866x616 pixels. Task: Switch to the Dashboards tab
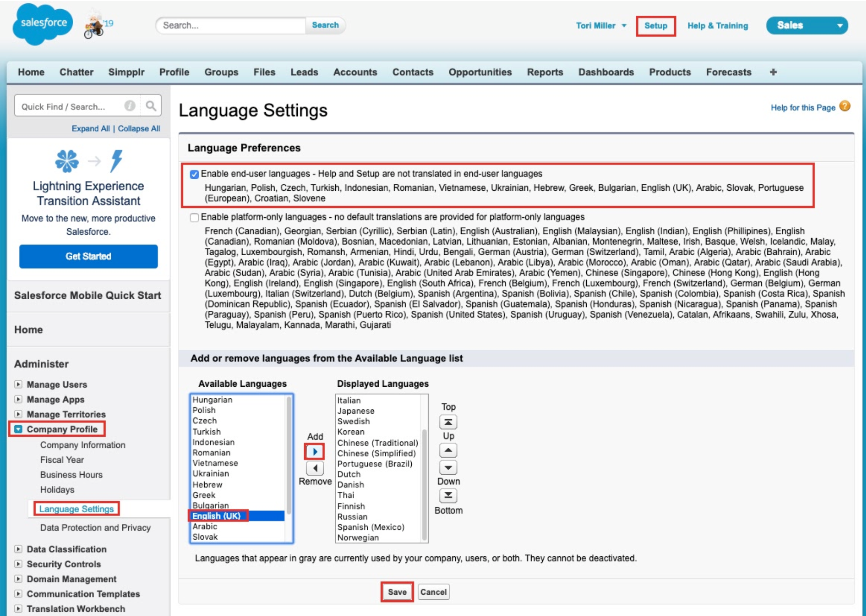click(606, 72)
